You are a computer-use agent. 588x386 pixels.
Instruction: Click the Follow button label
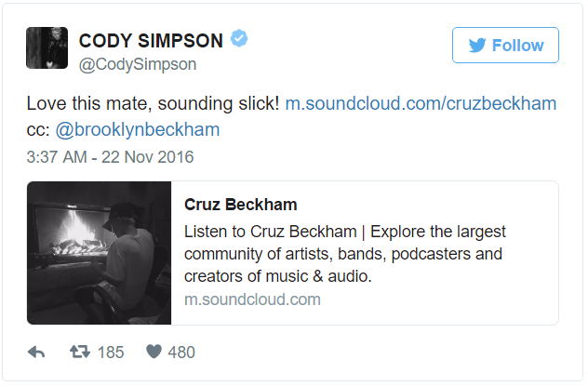tap(517, 46)
